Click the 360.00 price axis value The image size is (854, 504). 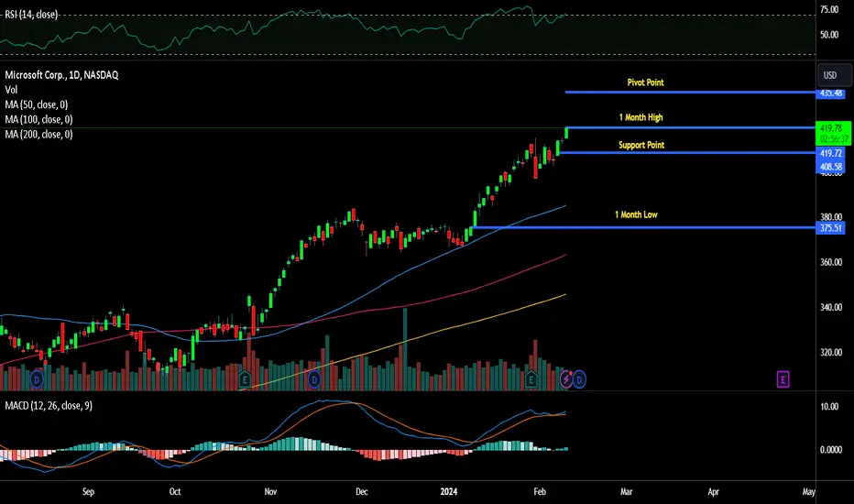click(x=831, y=262)
